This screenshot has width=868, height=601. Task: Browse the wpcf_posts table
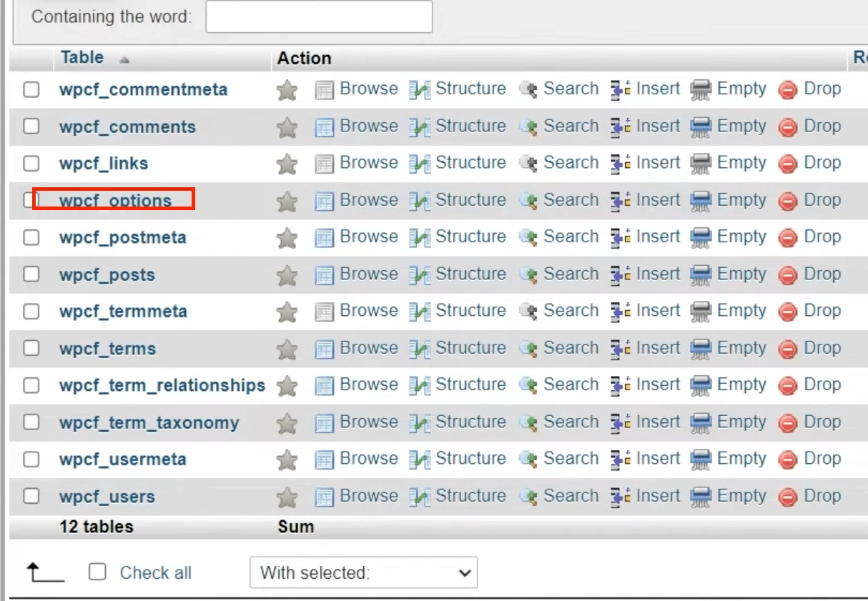click(x=368, y=274)
